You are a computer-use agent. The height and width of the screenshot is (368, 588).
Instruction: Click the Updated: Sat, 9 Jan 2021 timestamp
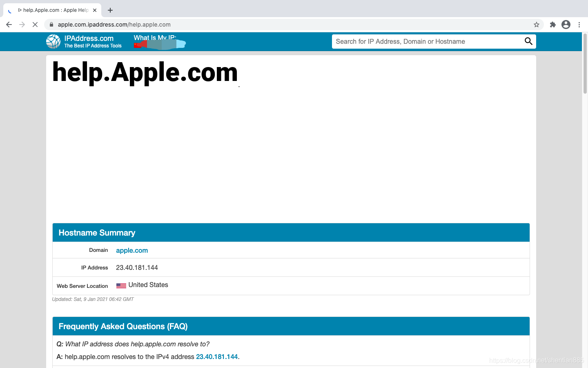(93, 299)
